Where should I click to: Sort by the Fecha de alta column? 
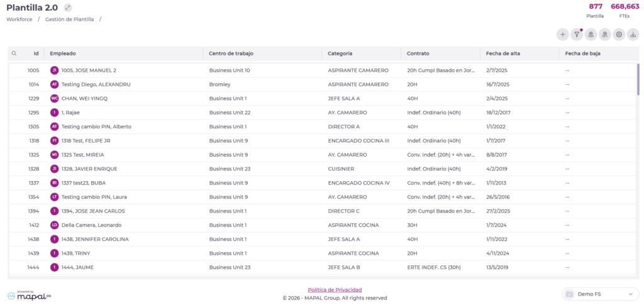coord(501,53)
